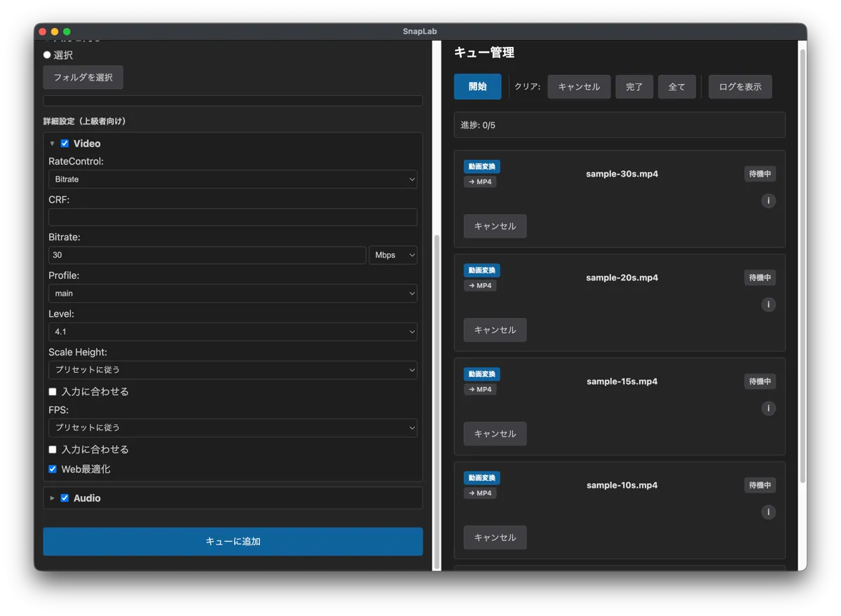
Task: Click the 待機中 status badge on sample-15s.mp4
Action: (x=760, y=381)
